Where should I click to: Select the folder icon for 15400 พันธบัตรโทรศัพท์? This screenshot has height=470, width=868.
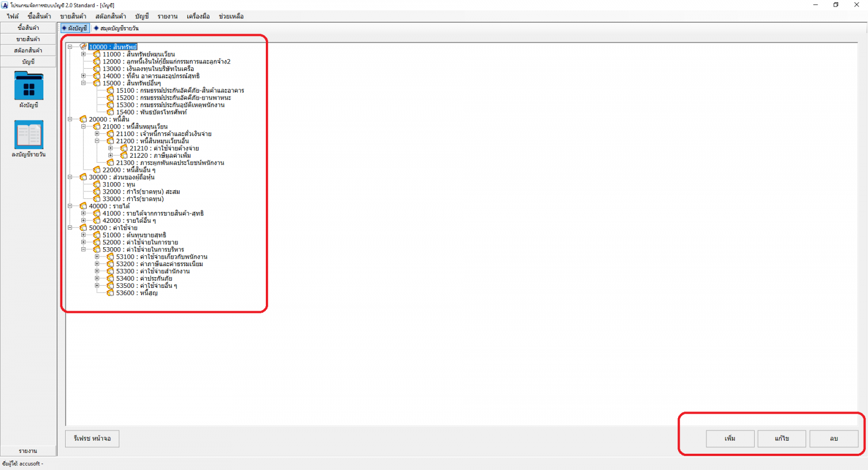pos(110,112)
